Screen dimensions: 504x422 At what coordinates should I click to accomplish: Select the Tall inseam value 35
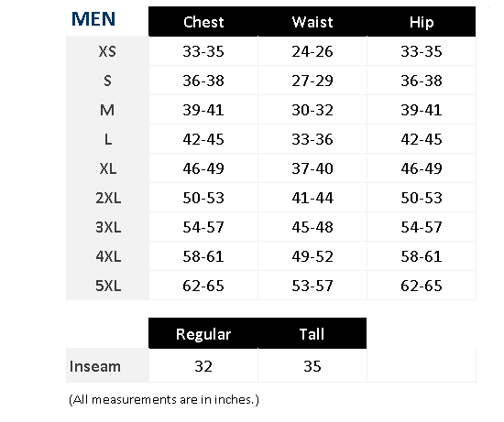coord(312,366)
